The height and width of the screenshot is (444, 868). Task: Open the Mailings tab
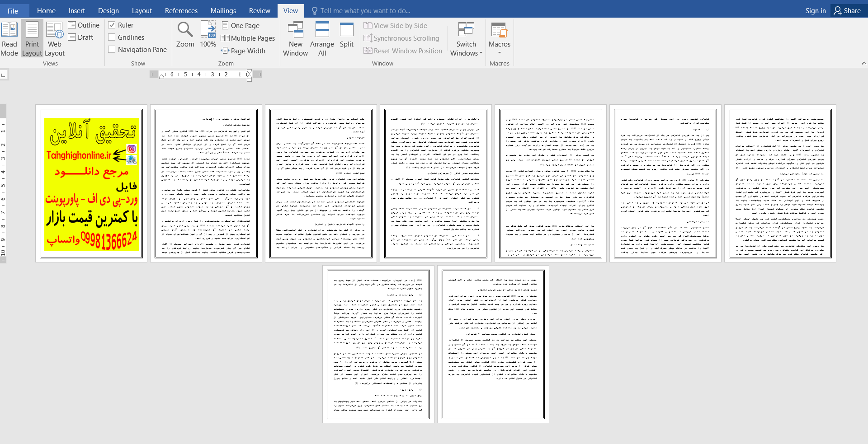tap(223, 11)
